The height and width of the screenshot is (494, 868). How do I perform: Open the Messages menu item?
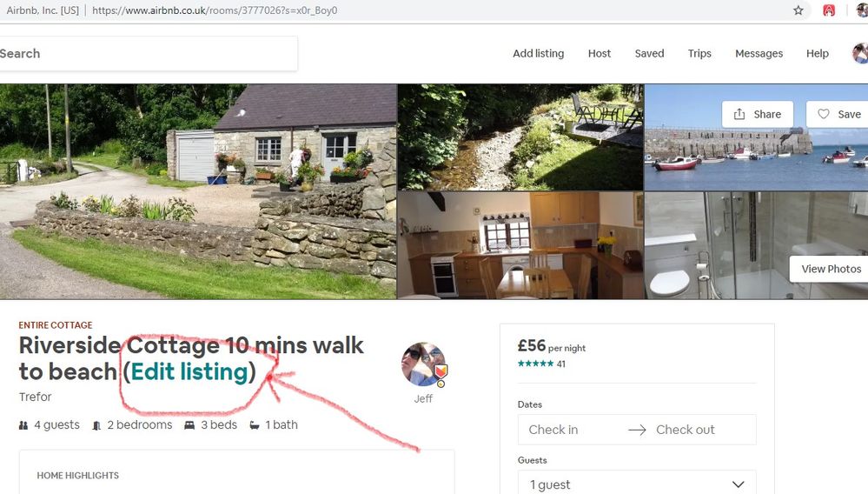point(759,54)
